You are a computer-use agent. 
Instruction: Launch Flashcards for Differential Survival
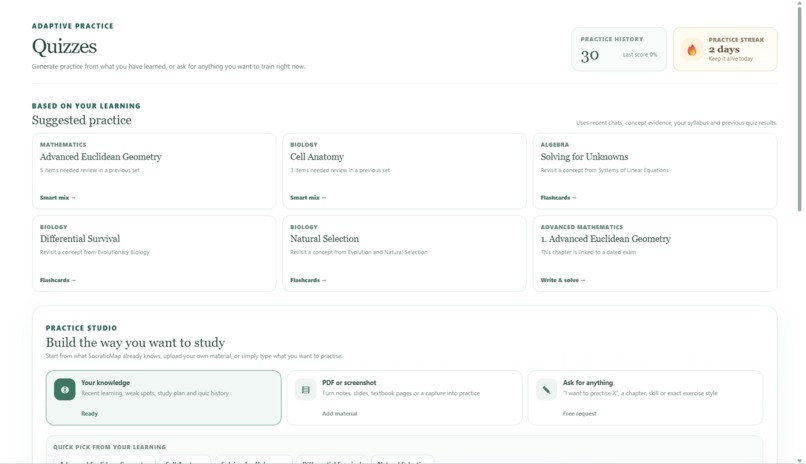(58, 280)
